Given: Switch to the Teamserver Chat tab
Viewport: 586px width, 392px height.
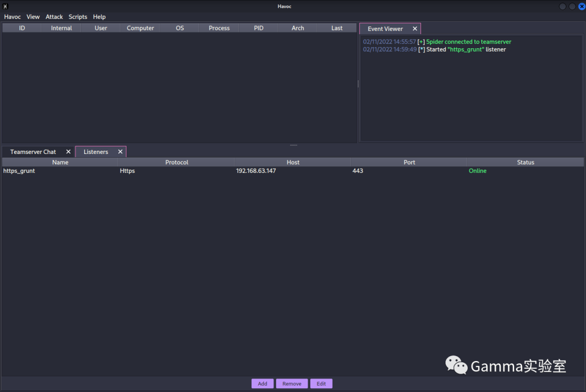Looking at the screenshot, I should tap(33, 152).
